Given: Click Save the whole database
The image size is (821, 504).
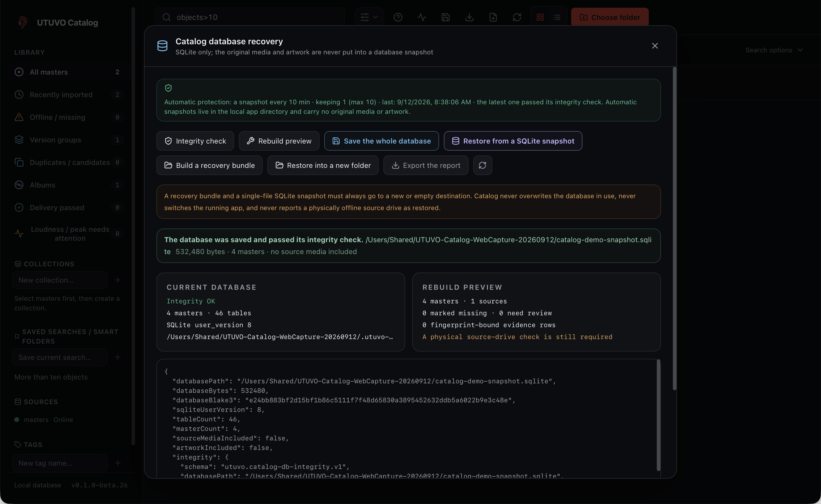Looking at the screenshot, I should (381, 141).
